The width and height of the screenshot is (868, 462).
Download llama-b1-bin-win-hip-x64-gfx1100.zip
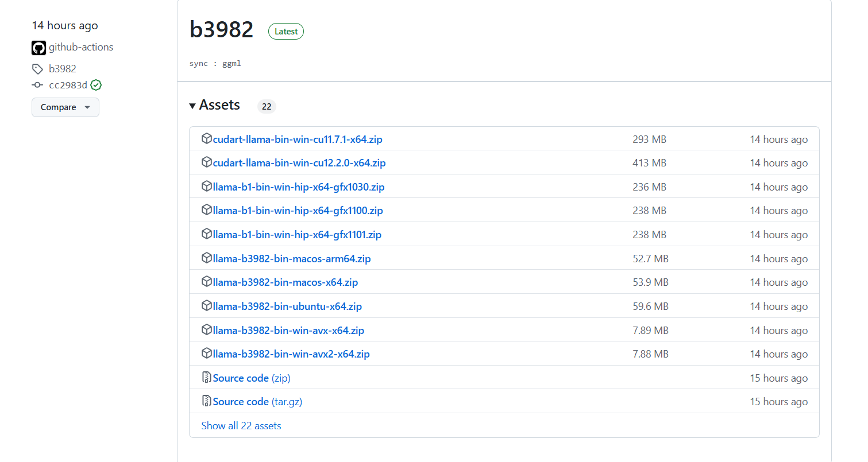pos(298,211)
